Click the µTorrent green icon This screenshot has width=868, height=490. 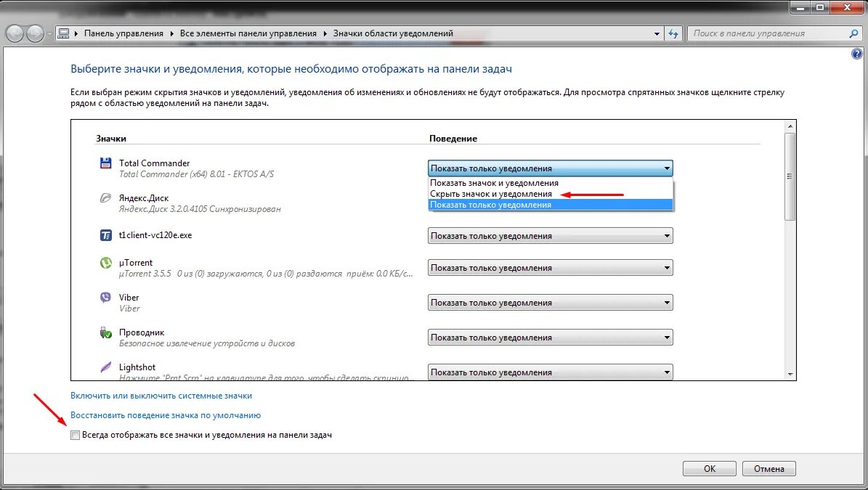[x=106, y=263]
